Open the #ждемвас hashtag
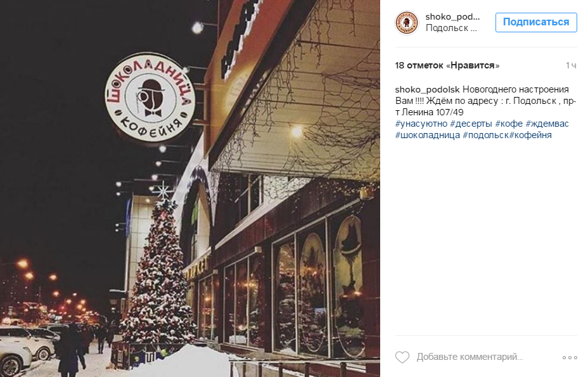Viewport: 588px width, 377px height. [x=547, y=124]
